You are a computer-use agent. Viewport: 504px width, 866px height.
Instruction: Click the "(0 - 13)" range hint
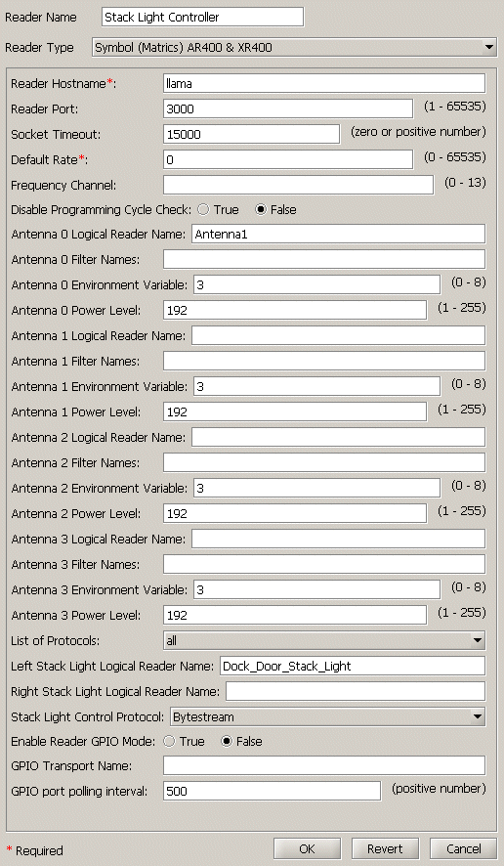[465, 183]
